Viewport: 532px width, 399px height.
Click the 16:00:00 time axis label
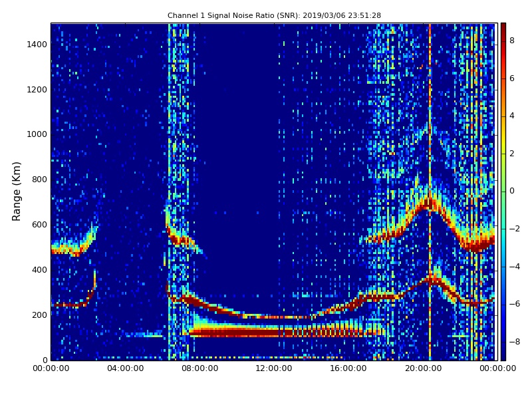[348, 368]
